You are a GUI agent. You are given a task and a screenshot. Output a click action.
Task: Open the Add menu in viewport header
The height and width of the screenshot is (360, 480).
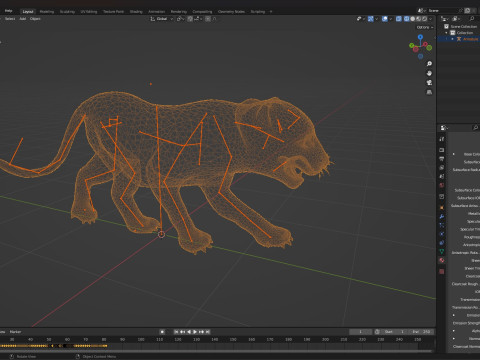point(23,19)
